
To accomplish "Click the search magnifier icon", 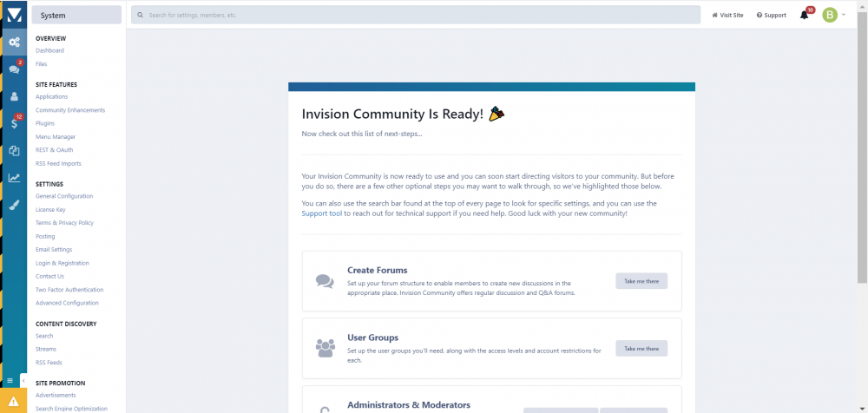I will [x=140, y=15].
